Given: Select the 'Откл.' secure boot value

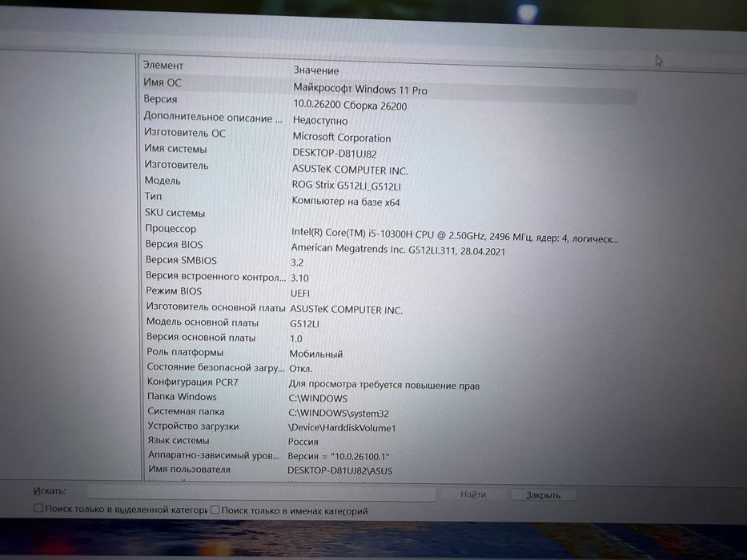Looking at the screenshot, I should click(x=300, y=369).
